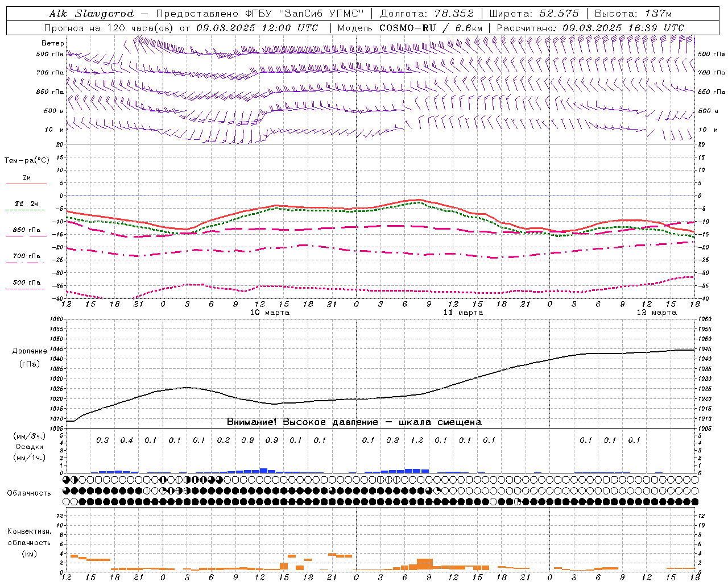Click the (гПа) unit under Давление
728x582 pixels.
(x=30, y=364)
